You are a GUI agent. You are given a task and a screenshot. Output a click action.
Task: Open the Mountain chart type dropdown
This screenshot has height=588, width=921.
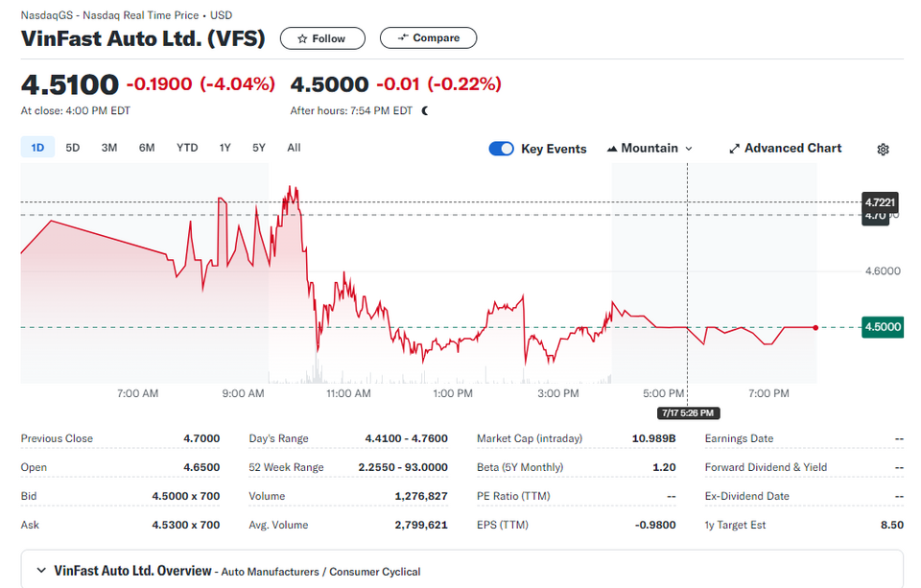pos(649,149)
